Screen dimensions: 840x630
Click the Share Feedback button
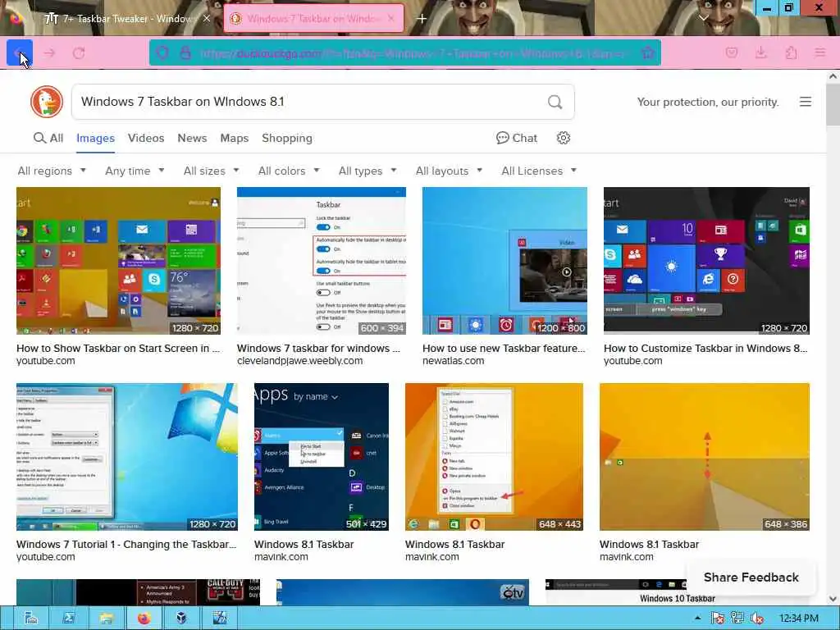point(751,577)
